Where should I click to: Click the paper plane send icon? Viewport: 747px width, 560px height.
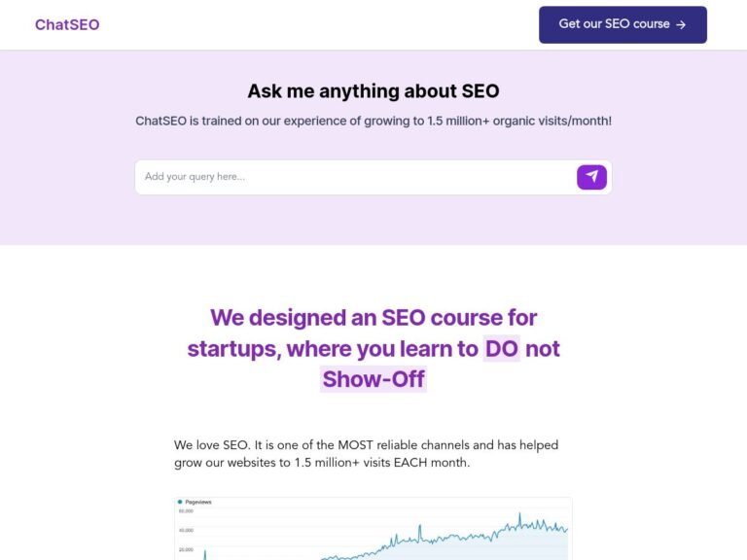point(591,177)
